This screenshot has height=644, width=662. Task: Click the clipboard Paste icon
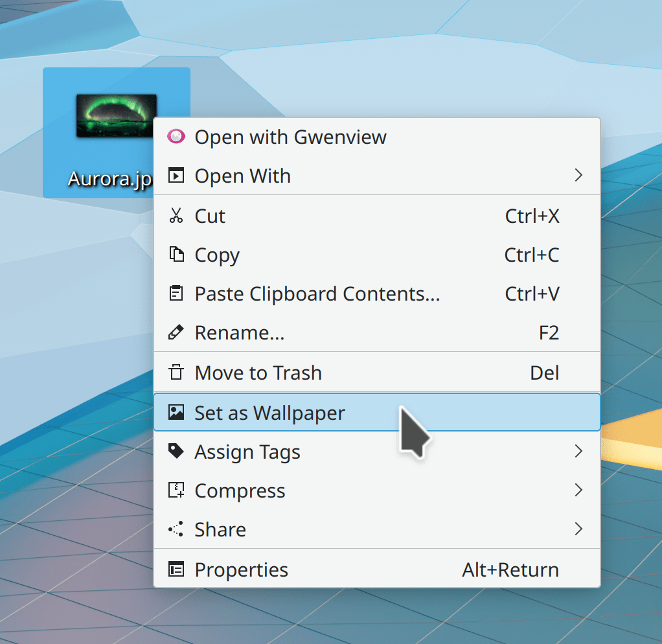(x=176, y=293)
